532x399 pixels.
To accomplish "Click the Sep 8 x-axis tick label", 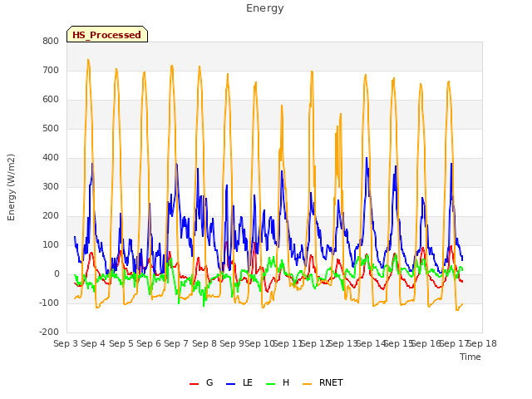I will point(204,343).
